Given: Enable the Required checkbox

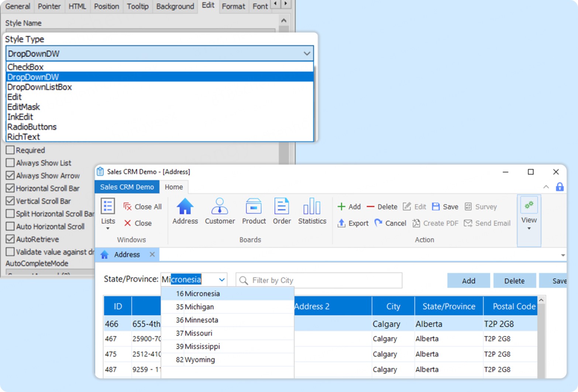Looking at the screenshot, I should click(x=10, y=150).
